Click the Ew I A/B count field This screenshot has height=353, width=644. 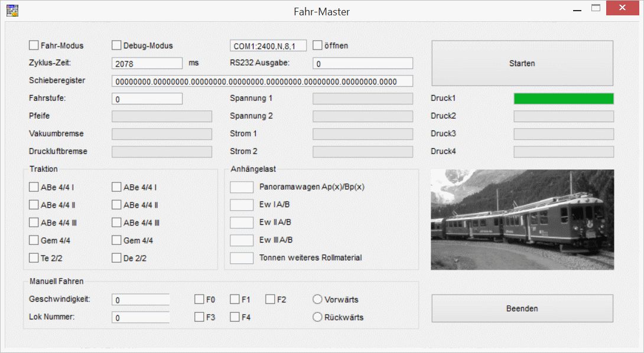pos(242,204)
